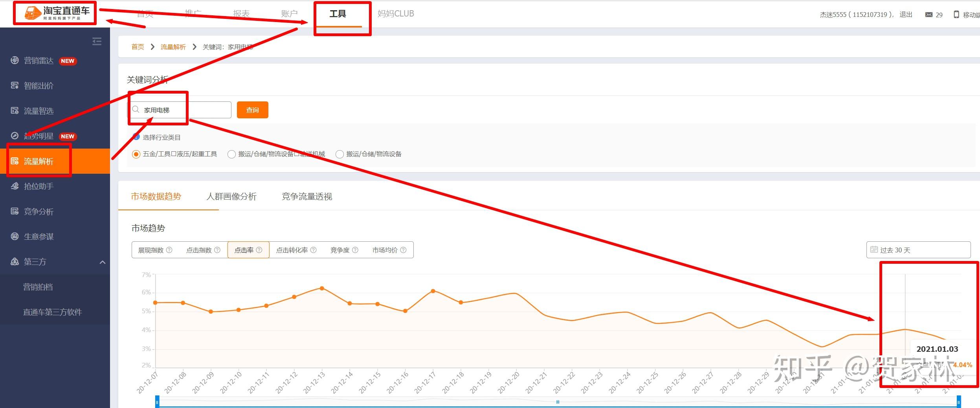Open the 过去 30 天 date range dropdown
This screenshot has height=408, width=980.
tap(918, 250)
